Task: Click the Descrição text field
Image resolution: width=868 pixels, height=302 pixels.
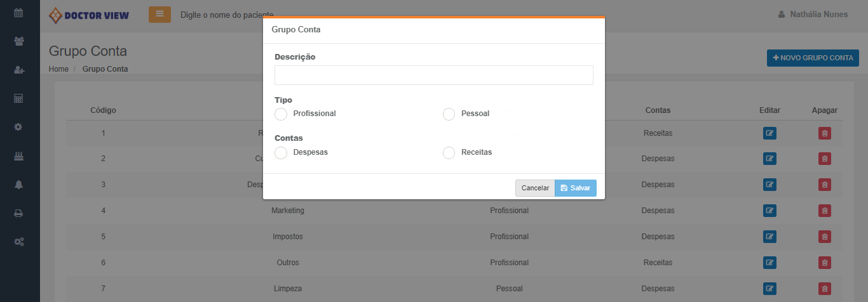Action: point(433,75)
